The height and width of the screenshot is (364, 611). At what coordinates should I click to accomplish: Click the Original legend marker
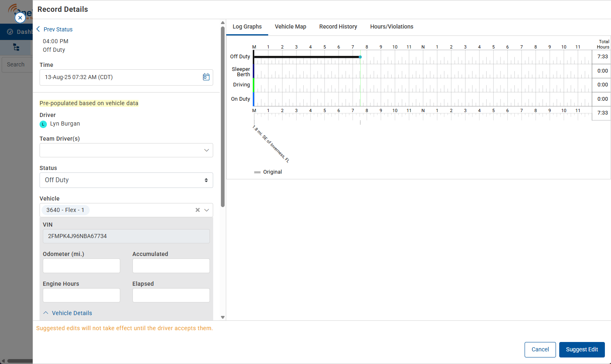[x=257, y=172]
